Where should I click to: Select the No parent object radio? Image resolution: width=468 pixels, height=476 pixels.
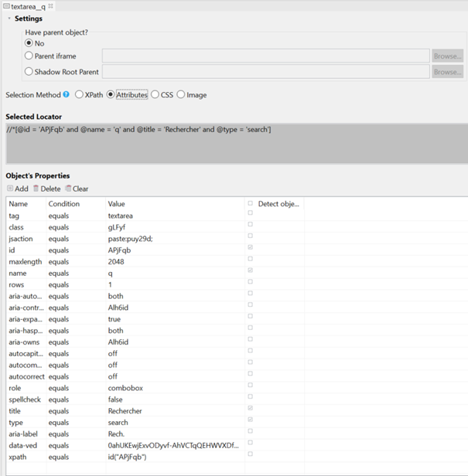[x=29, y=43]
